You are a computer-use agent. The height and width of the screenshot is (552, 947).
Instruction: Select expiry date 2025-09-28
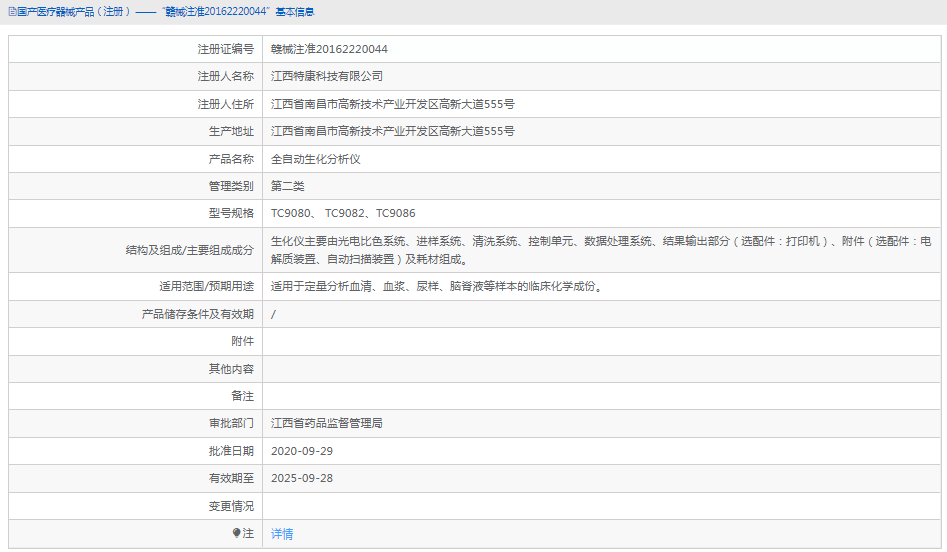(302, 478)
